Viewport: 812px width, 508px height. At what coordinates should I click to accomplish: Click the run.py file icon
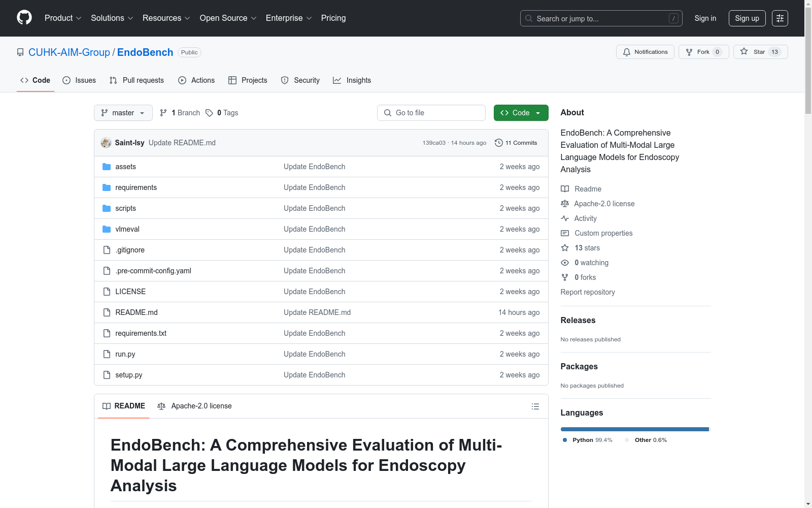107,354
